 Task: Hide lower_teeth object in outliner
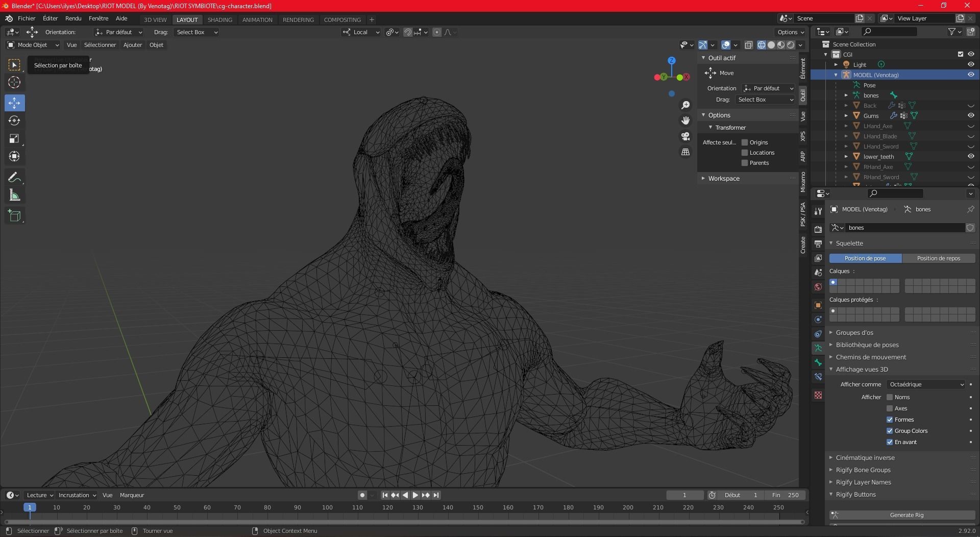point(971,157)
